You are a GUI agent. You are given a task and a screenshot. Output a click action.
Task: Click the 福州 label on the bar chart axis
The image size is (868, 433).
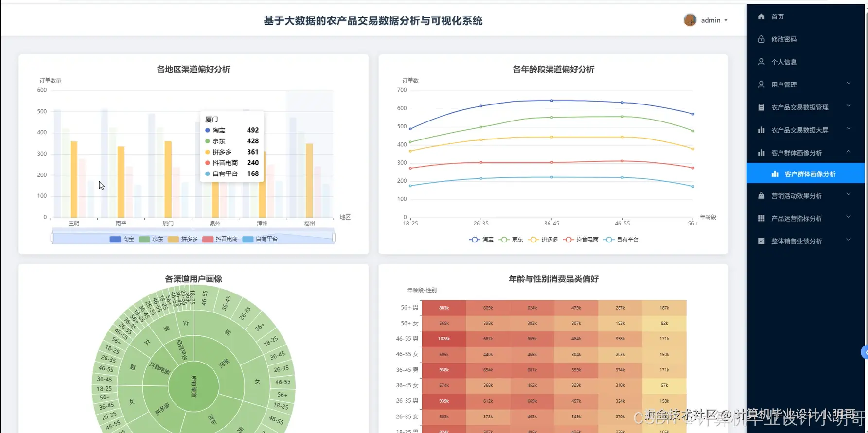pos(309,224)
